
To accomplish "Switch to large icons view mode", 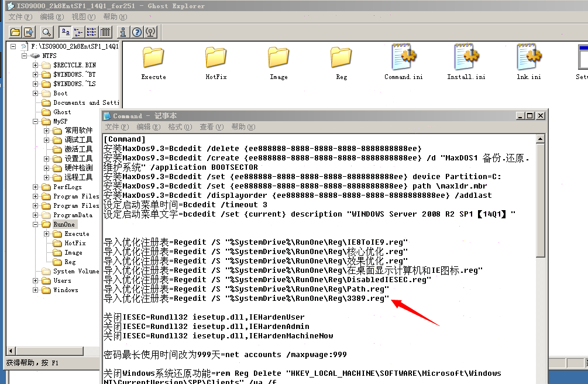I will click(x=66, y=32).
